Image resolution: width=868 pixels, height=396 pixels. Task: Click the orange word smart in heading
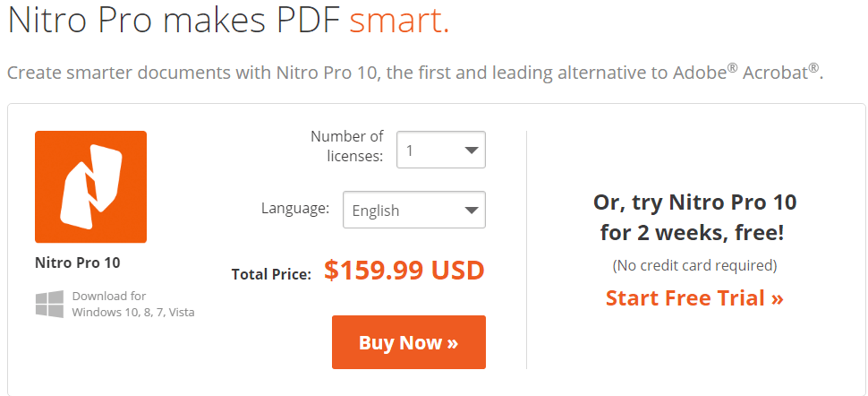[399, 22]
